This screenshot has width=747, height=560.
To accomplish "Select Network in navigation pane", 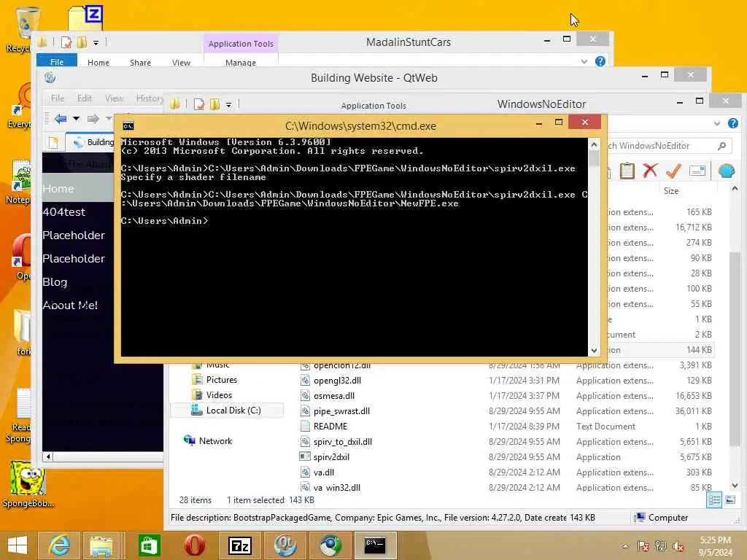I will pyautogui.click(x=208, y=441).
